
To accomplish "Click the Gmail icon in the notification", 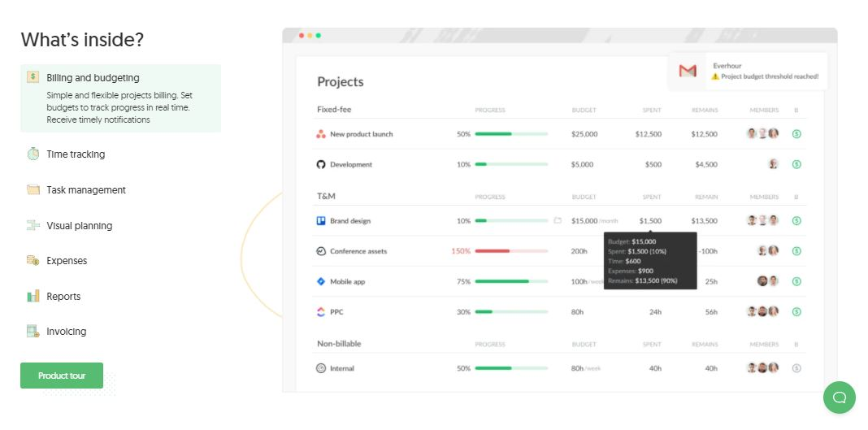I will [x=688, y=71].
